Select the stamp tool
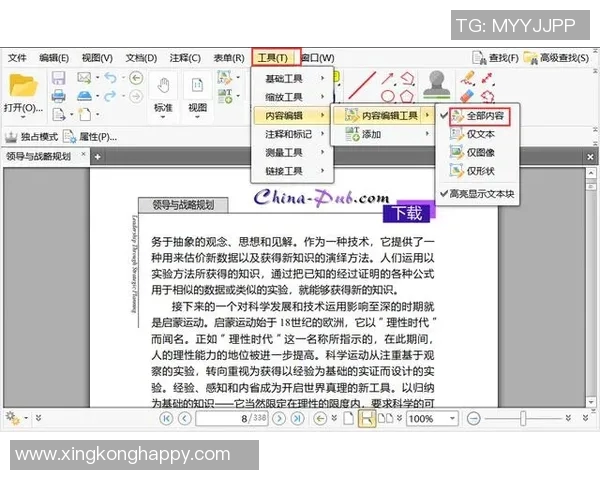The height and width of the screenshot is (480, 600). [x=437, y=85]
